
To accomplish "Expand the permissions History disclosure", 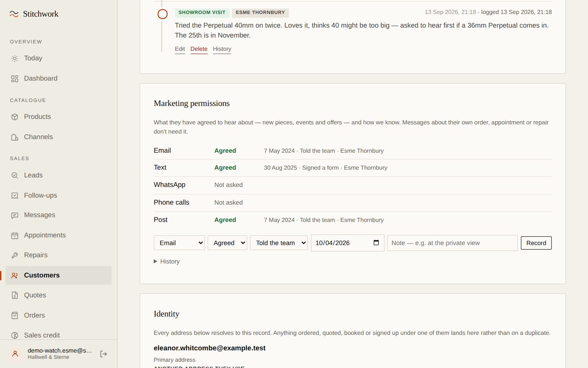I will pos(167,261).
